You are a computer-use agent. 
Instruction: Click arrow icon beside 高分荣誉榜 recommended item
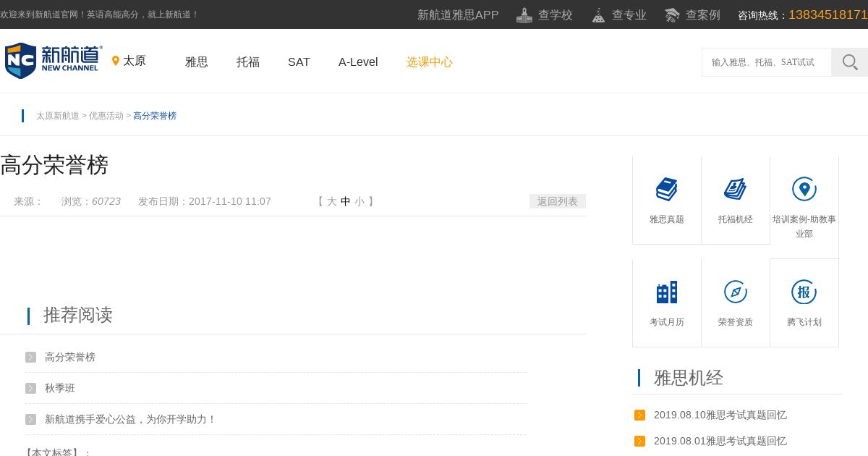pos(30,357)
